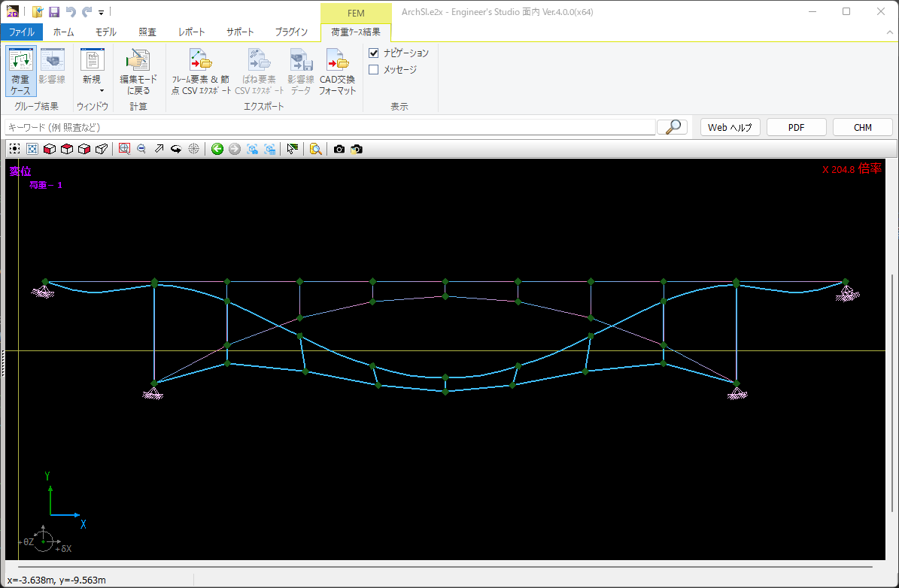Open the CAD交換フォーマット export
Screen dimensions: 899x588
tap(338, 71)
